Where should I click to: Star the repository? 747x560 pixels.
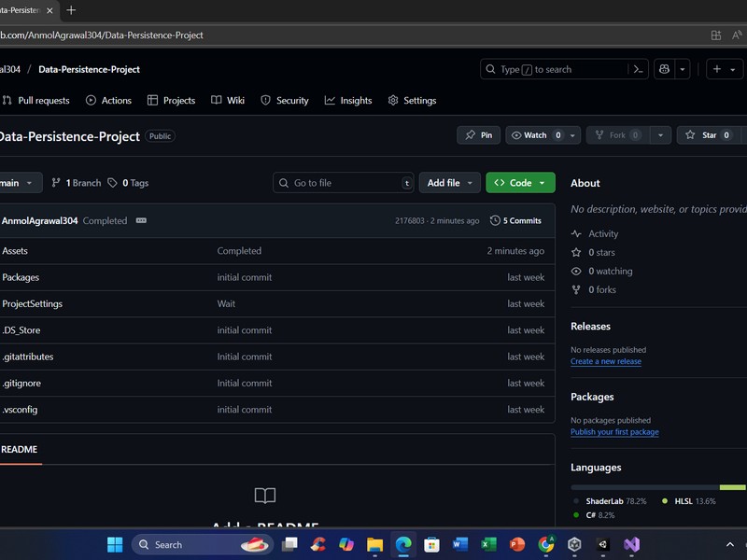[709, 135]
